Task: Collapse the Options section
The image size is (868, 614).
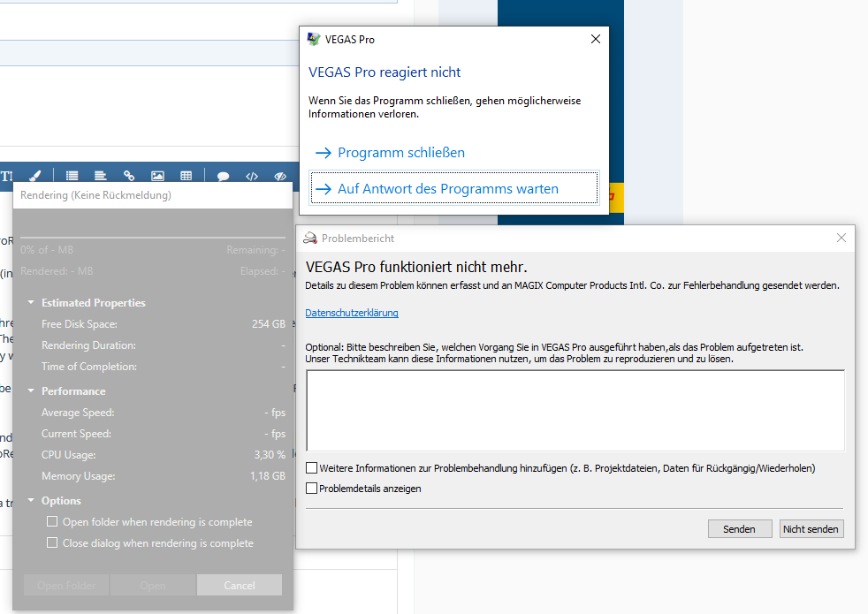Action: pos(31,501)
